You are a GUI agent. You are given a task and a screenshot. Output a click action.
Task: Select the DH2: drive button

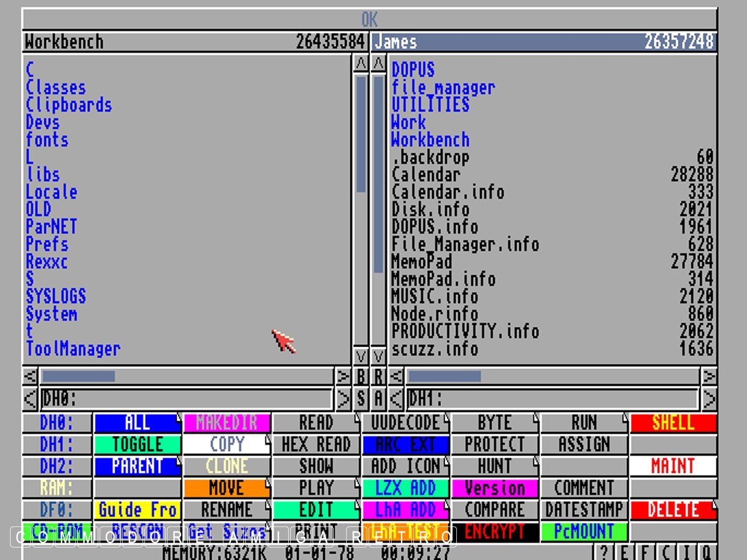57,466
